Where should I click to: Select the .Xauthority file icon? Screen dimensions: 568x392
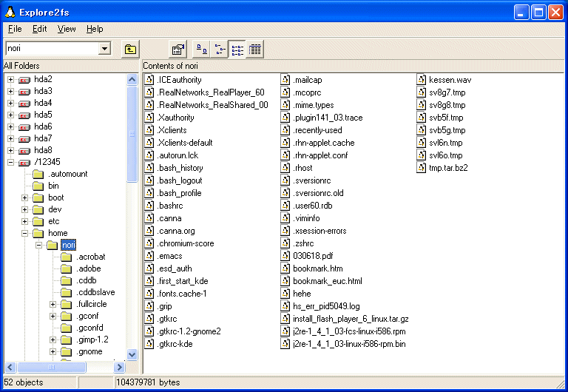pos(149,118)
